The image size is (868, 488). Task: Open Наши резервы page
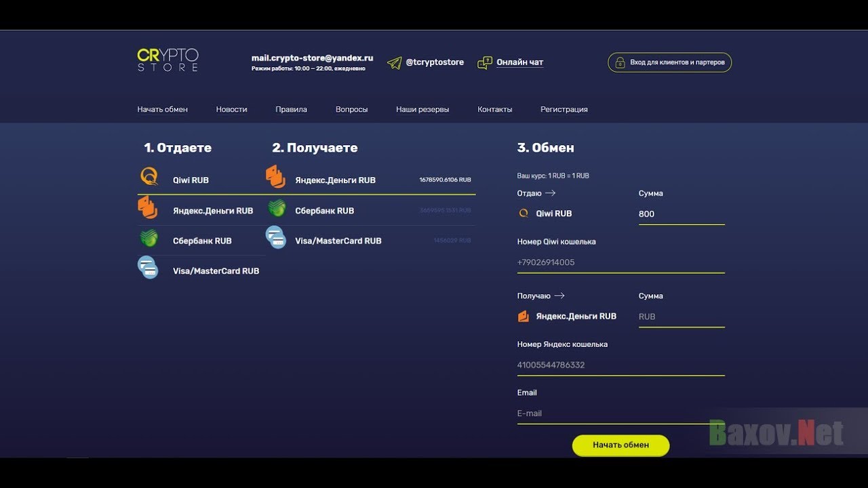pos(422,109)
